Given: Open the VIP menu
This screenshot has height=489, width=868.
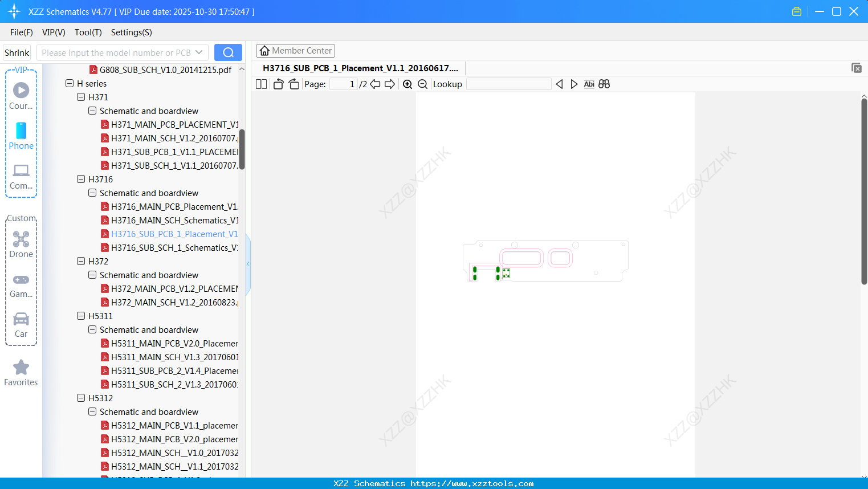Looking at the screenshot, I should [53, 32].
